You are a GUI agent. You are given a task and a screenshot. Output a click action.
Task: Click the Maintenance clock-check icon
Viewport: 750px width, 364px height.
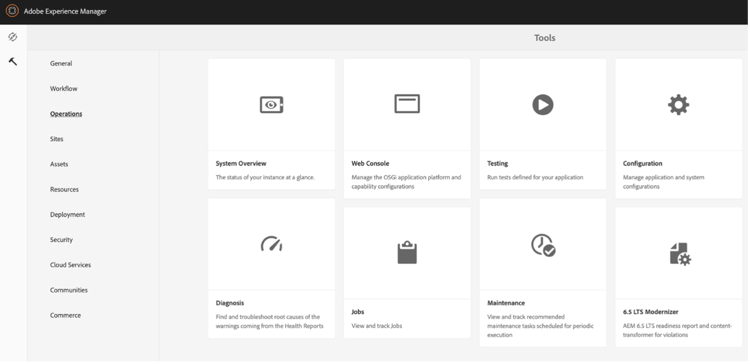tap(543, 245)
